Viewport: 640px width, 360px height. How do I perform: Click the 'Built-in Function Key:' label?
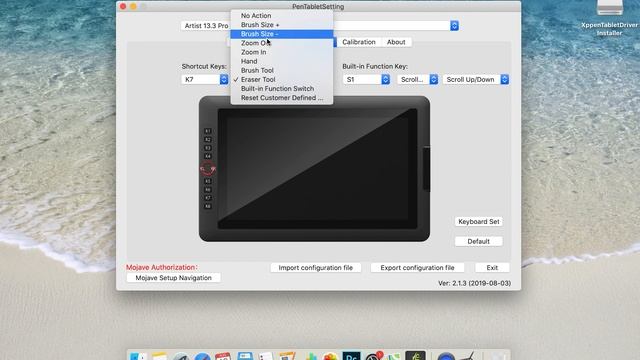click(x=375, y=67)
